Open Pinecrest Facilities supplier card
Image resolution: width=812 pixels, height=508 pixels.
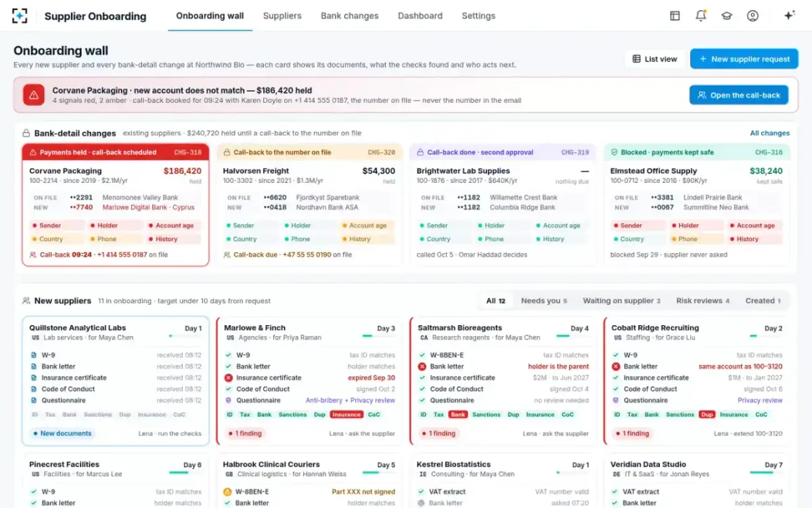(x=115, y=482)
